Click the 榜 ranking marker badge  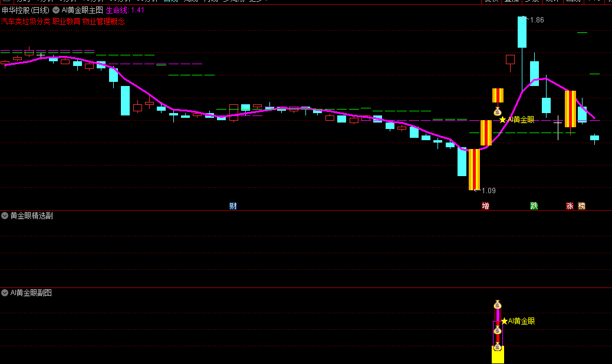(x=581, y=206)
